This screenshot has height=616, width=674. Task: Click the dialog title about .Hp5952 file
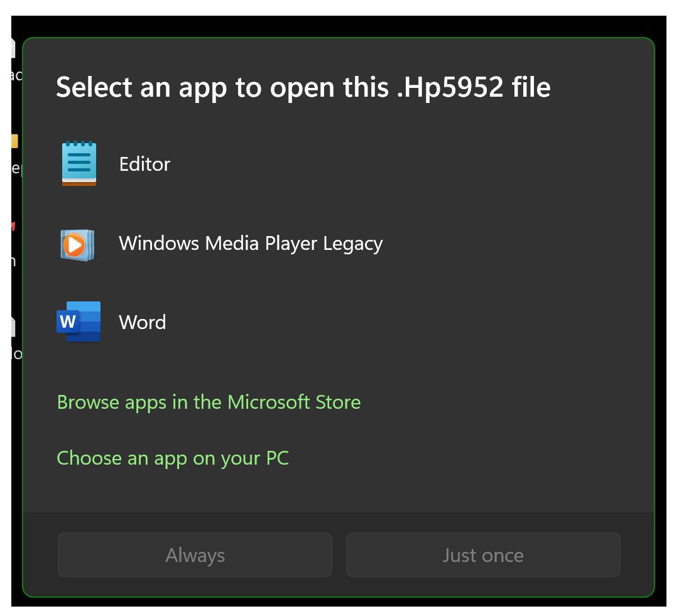coord(303,88)
